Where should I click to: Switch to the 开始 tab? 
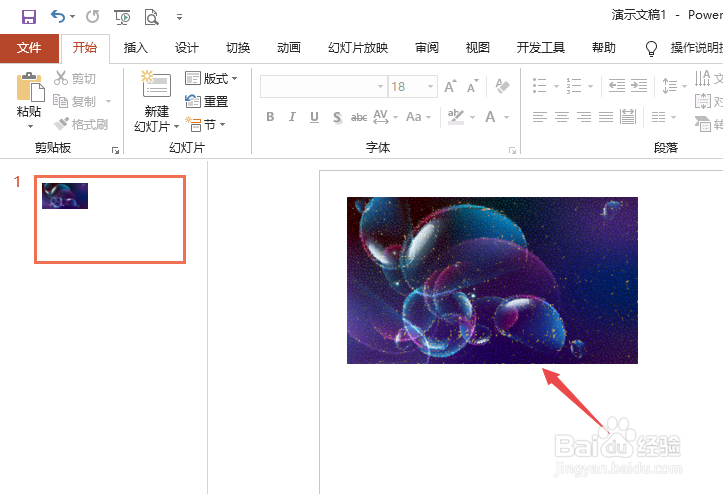tap(85, 48)
